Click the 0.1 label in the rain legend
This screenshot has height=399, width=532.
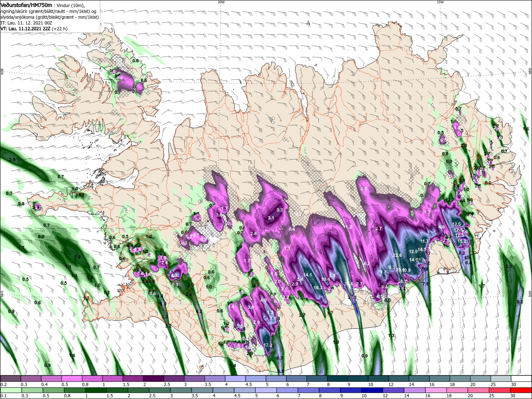tap(3, 396)
